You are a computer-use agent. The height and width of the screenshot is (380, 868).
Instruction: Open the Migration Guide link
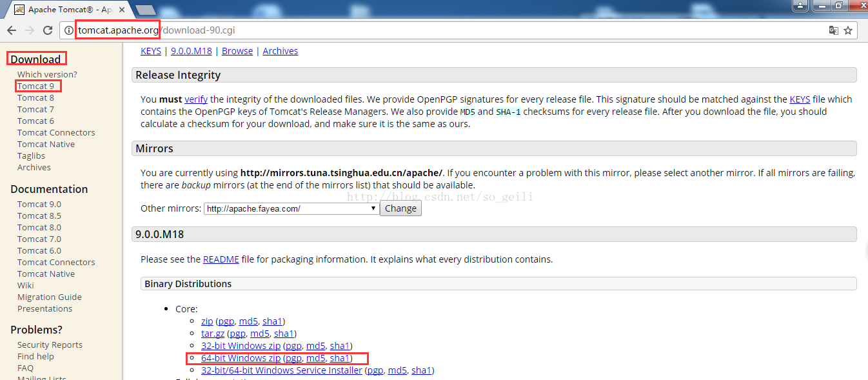[x=50, y=297]
